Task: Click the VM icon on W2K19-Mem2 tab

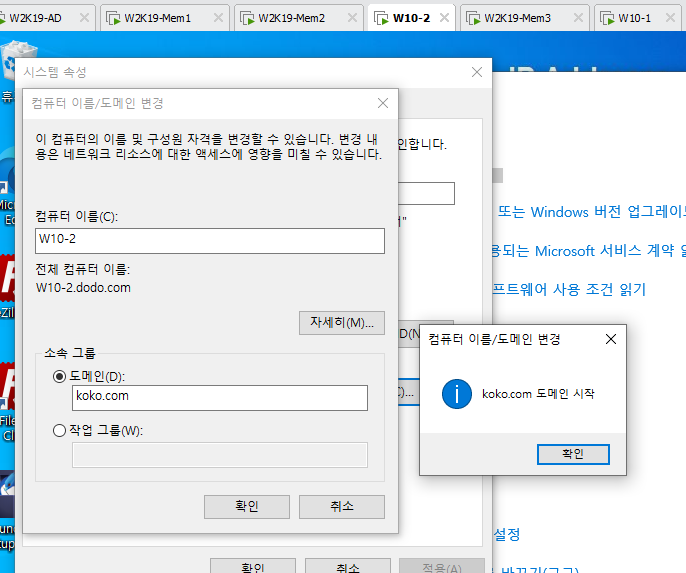Action: pos(247,18)
